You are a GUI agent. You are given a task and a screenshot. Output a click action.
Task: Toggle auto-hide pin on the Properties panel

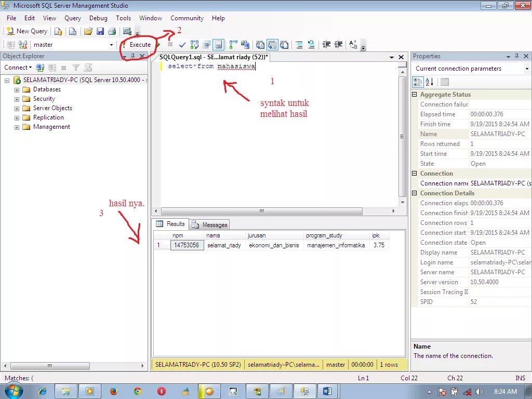tap(517, 56)
